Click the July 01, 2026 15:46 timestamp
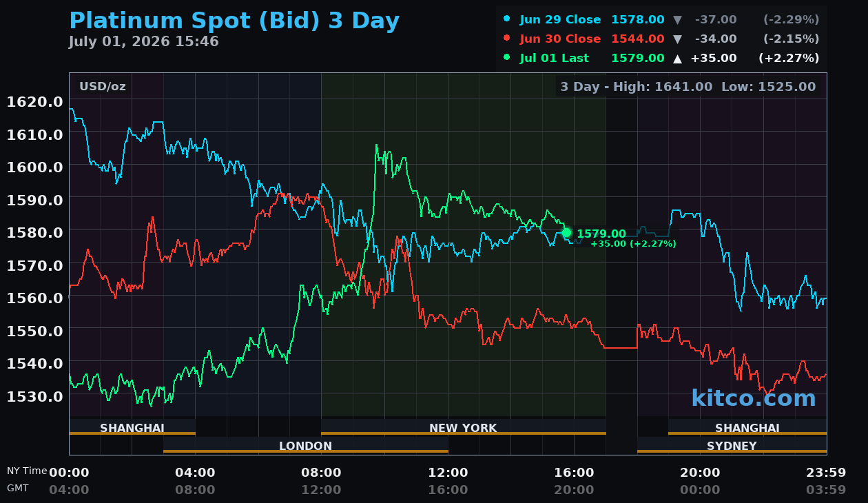This screenshot has height=503, width=868. click(143, 41)
